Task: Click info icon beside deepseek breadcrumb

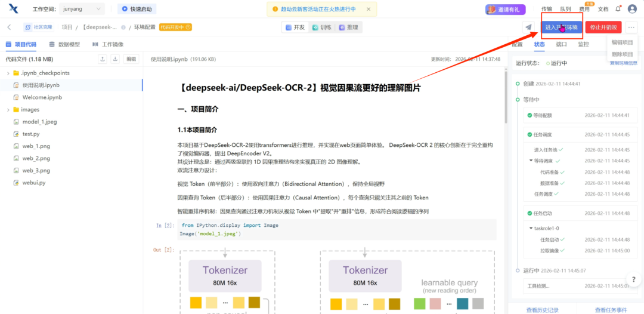Action: coord(123,27)
